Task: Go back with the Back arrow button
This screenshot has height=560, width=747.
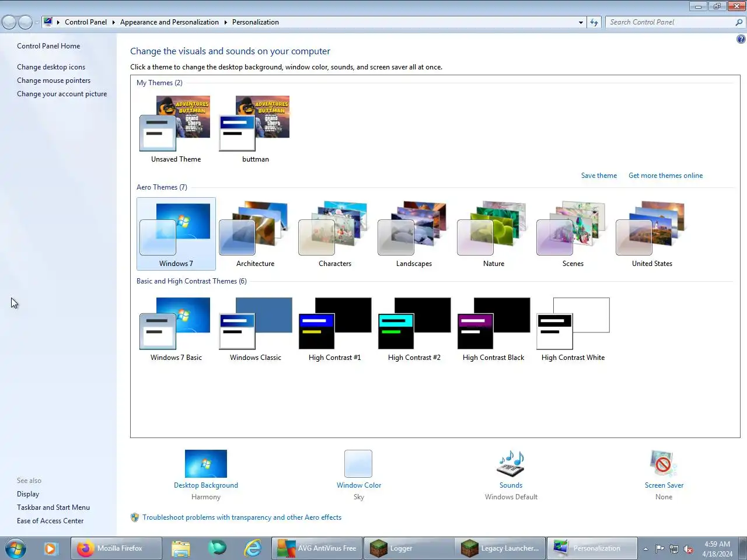Action: 9,22
